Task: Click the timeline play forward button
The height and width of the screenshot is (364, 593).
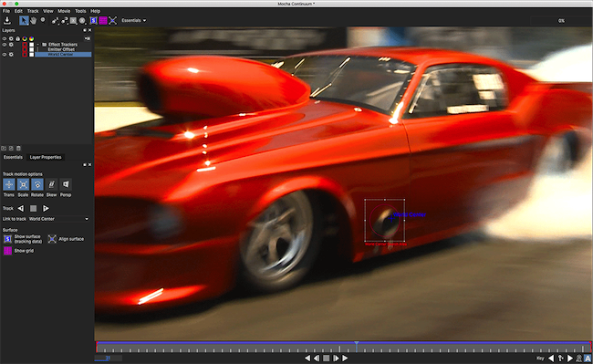Action: coord(345,358)
